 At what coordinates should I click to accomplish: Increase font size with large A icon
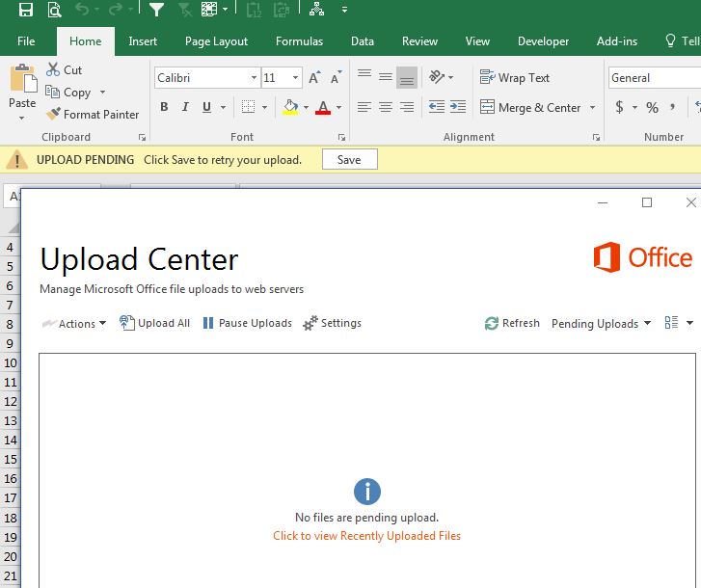(x=314, y=78)
